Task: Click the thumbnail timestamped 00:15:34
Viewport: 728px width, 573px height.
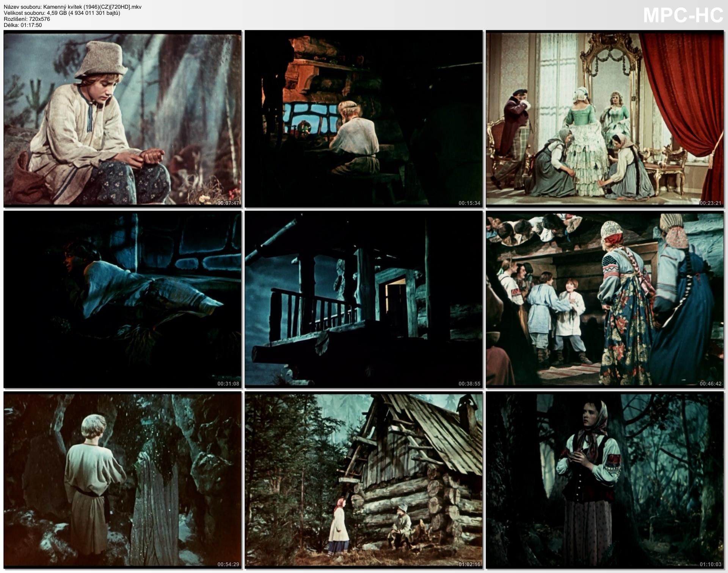Action: [363, 118]
